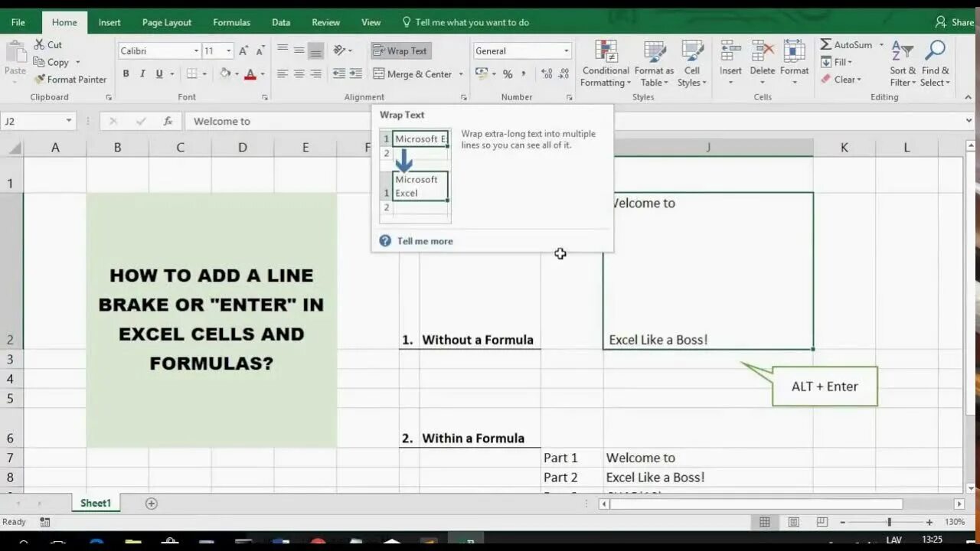The width and height of the screenshot is (980, 551).
Task: Switch to the Insert tab
Action: pyautogui.click(x=109, y=22)
